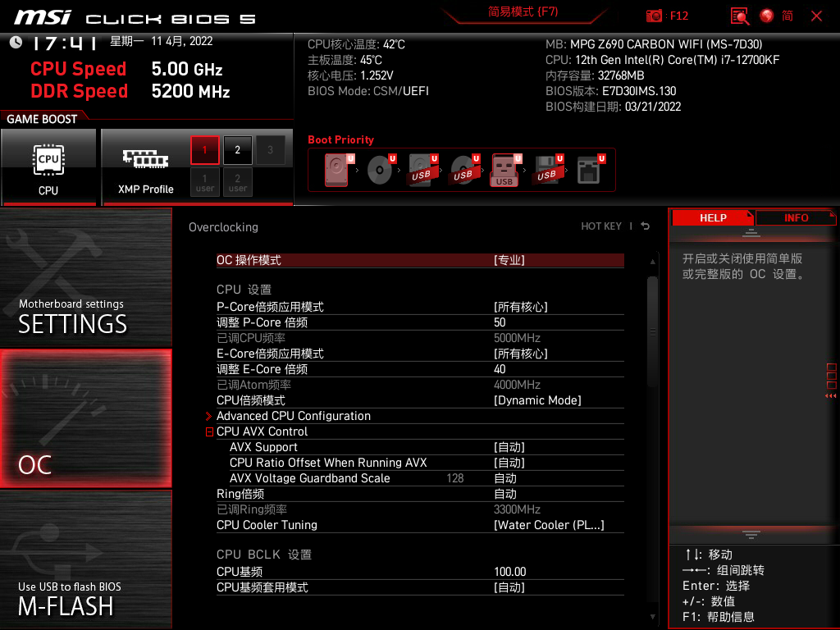Viewport: 840px width, 630px height.
Task: Collapse the CPU AVX Control group
Action: tap(209, 431)
